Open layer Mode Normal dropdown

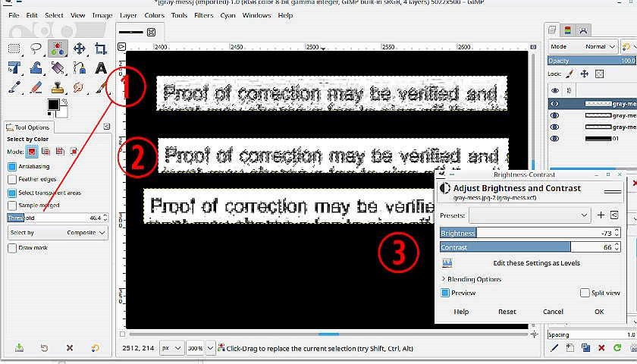coord(583,47)
